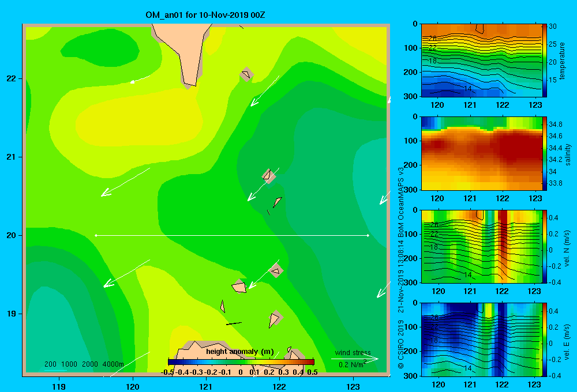Click the "height anomaly (m)" label
The height and width of the screenshot is (392, 577).
(x=240, y=352)
